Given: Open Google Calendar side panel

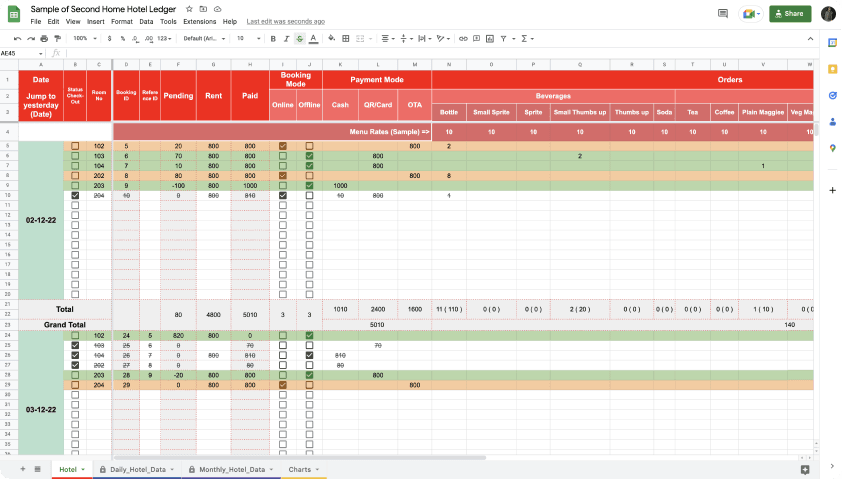Looking at the screenshot, I should click(x=832, y=42).
